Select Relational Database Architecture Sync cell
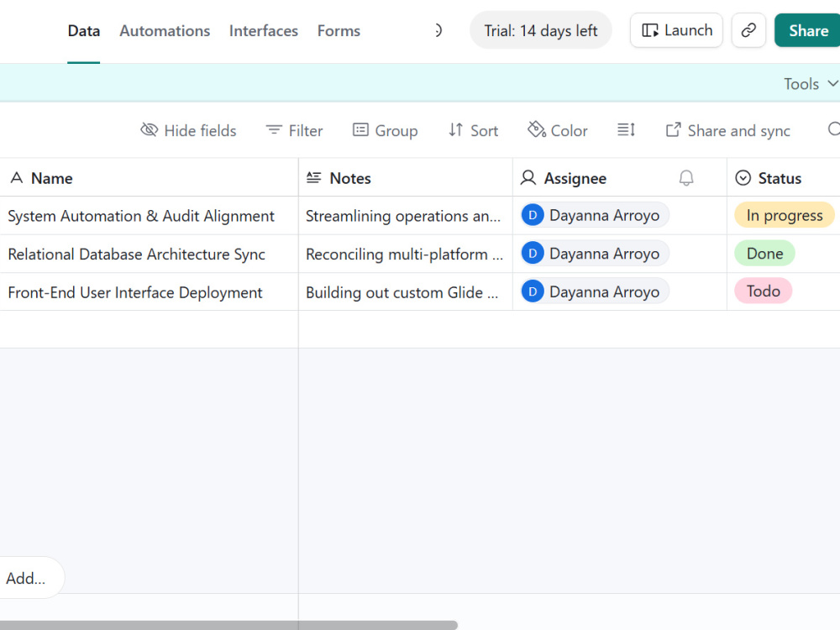840x630 pixels. point(149,254)
